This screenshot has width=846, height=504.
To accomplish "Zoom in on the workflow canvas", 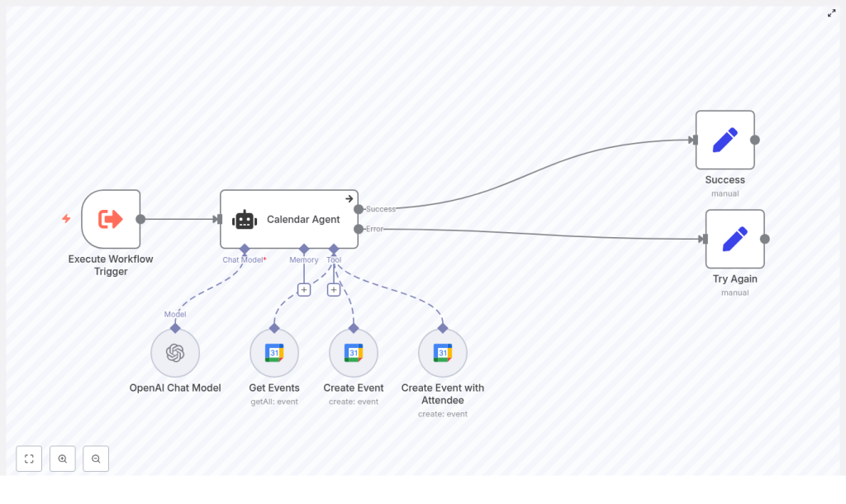I will click(x=62, y=459).
